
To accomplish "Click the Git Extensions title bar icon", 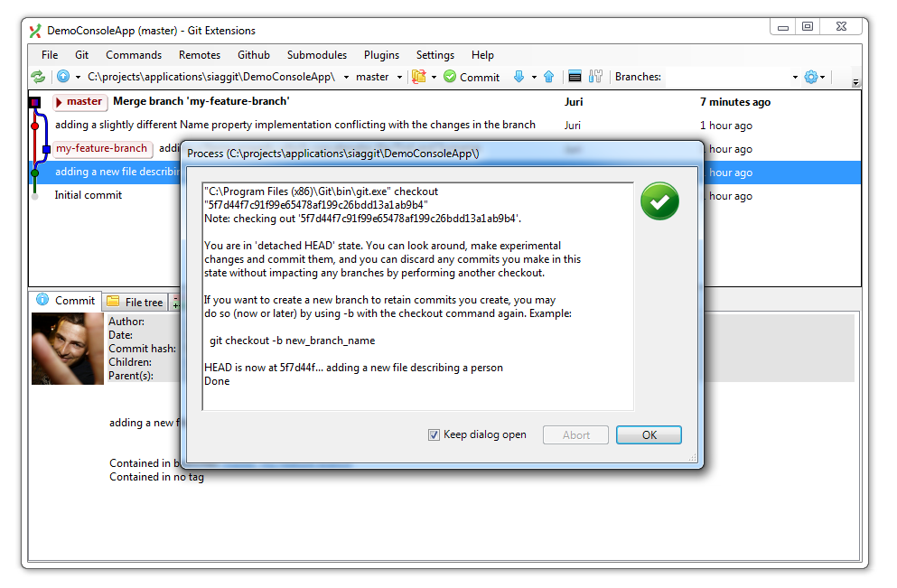I will pos(35,31).
